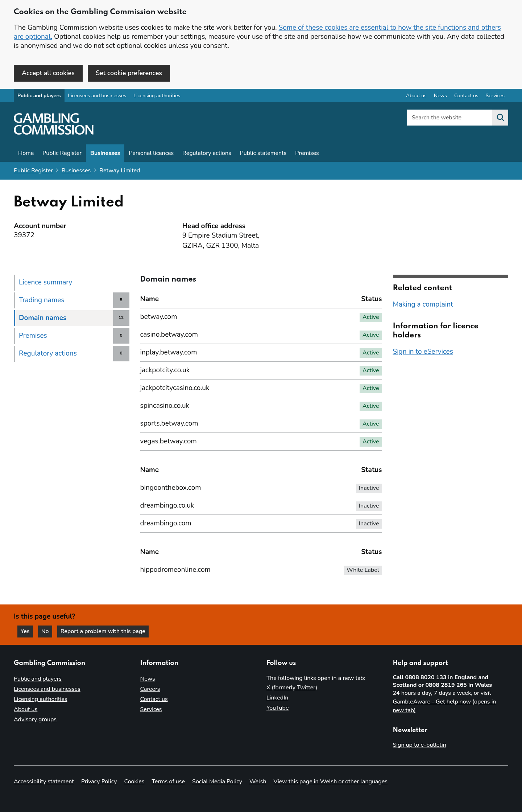Click Active status tag for betway.com
522x812 pixels.
371,317
